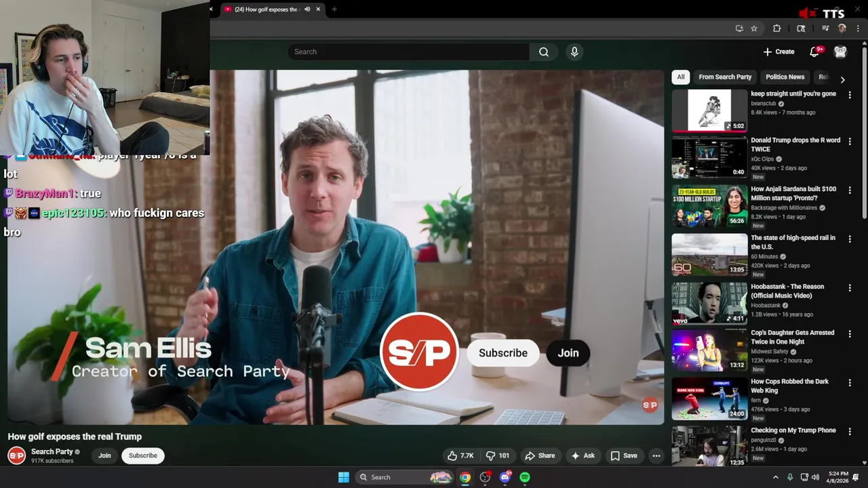Click white Subscribe button under video
Image resolution: width=868 pixels, height=488 pixels.
coord(143,455)
